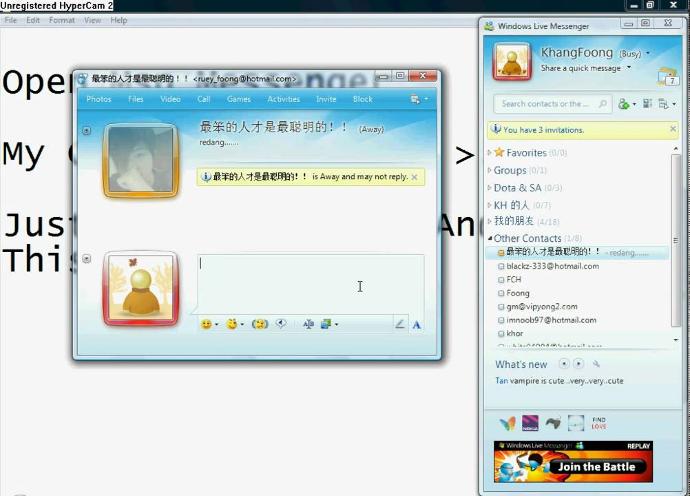Open Activities in chat window menu

(x=283, y=99)
